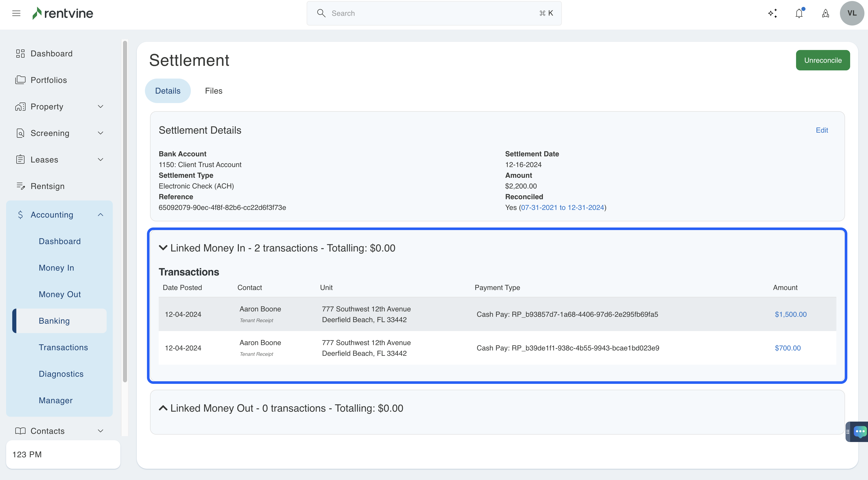Open the VL user avatar menu
Image resolution: width=868 pixels, height=480 pixels.
point(852,13)
